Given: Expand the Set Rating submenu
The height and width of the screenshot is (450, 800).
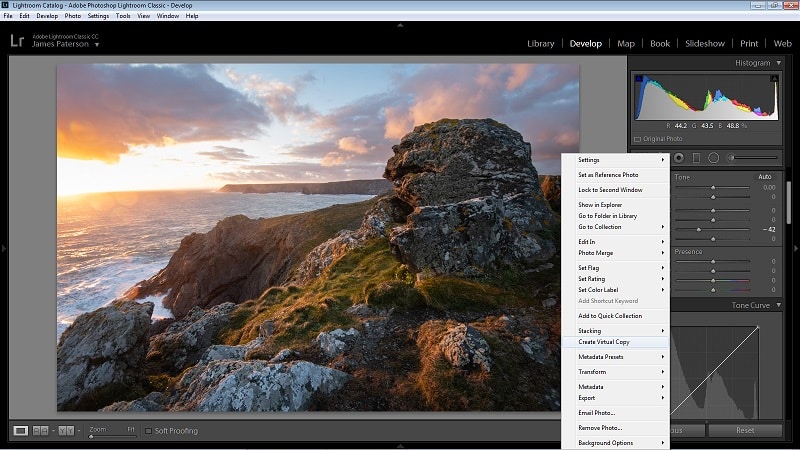Looking at the screenshot, I should tap(616, 279).
